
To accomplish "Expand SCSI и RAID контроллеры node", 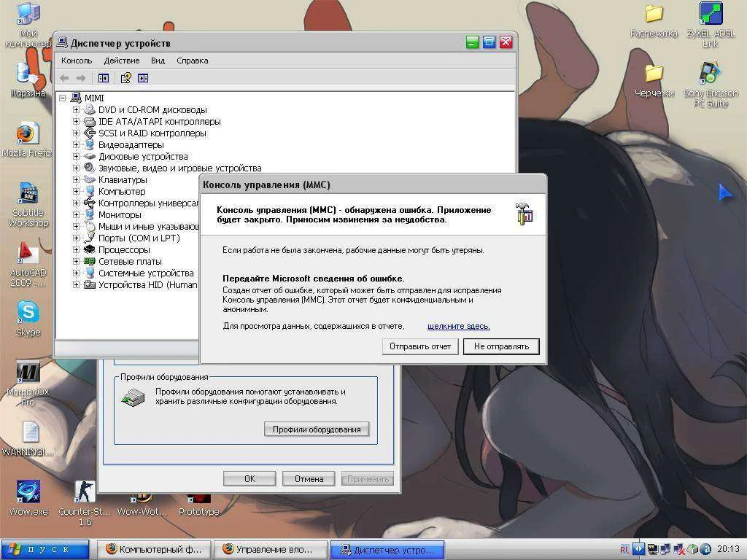I will click(76, 133).
